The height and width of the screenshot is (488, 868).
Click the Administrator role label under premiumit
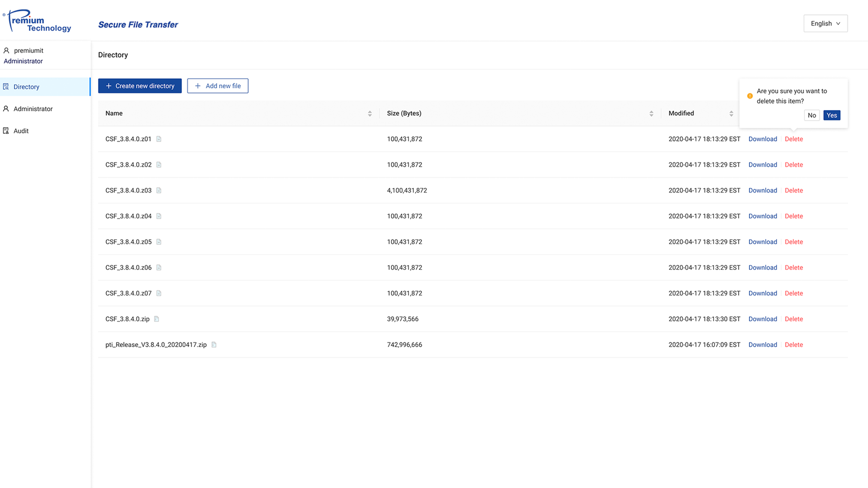pos(23,61)
